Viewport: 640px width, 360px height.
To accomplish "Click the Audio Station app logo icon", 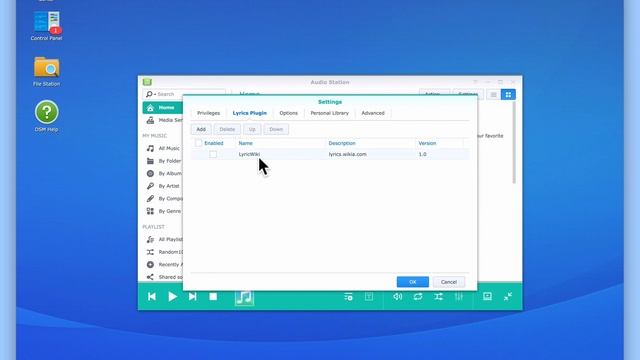I will point(147,82).
